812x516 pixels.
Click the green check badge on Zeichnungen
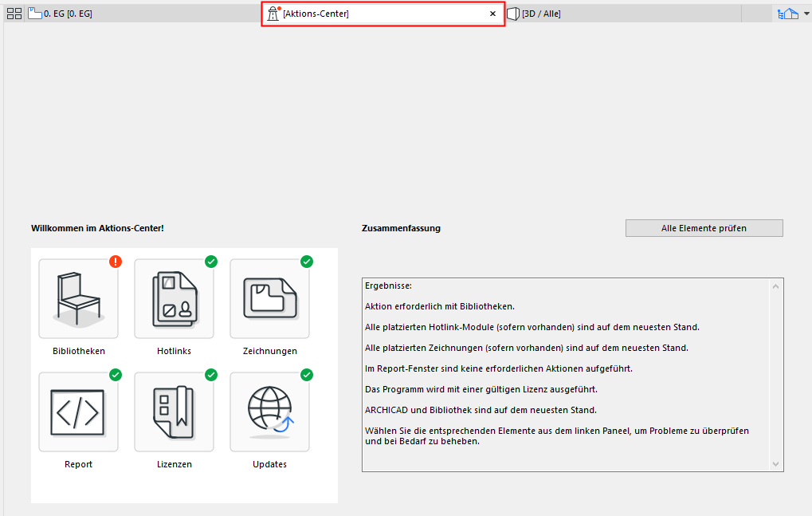[x=307, y=262]
